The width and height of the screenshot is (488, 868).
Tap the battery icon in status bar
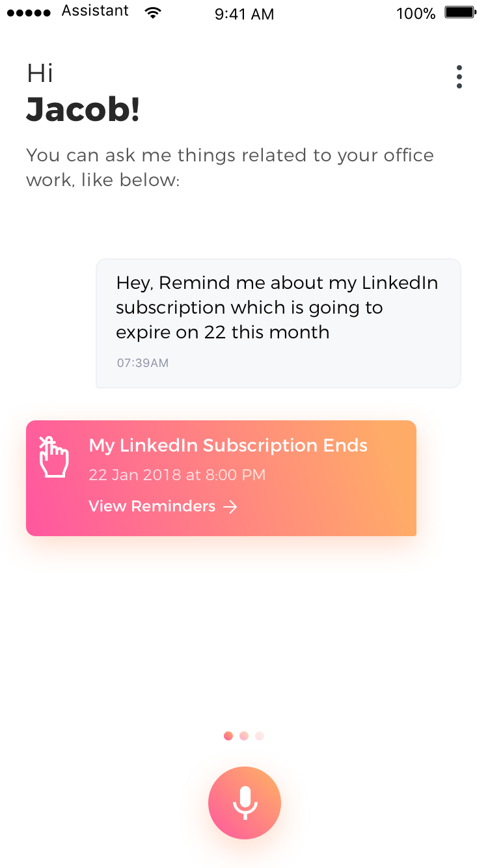[461, 12]
